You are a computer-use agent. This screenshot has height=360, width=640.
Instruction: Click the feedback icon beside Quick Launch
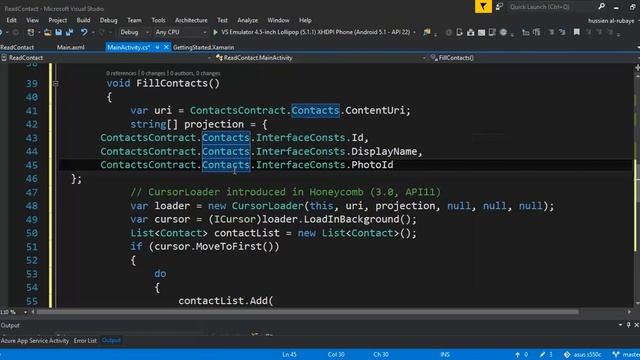(x=499, y=7)
